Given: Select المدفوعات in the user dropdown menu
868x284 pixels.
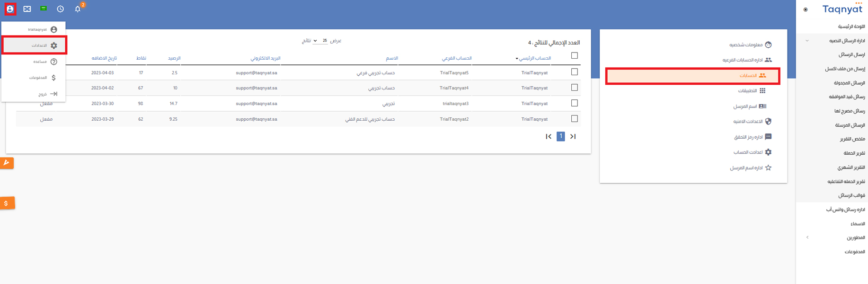Looking at the screenshot, I should tap(33, 78).
